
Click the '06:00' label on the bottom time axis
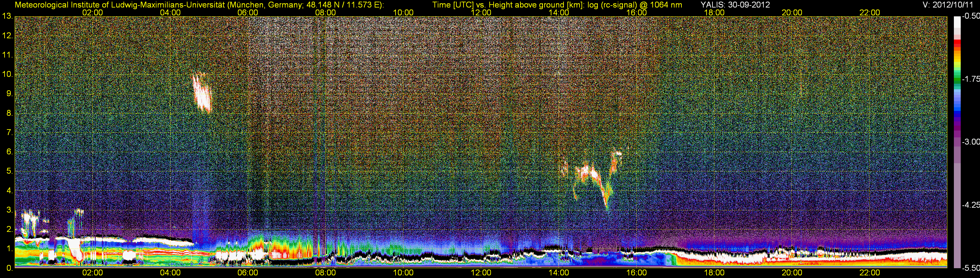[x=248, y=273]
